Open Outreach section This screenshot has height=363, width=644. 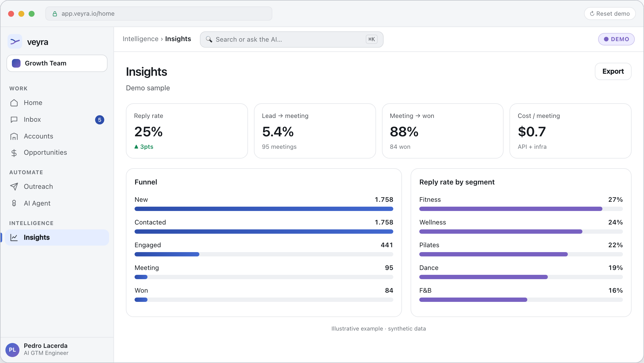click(57, 187)
